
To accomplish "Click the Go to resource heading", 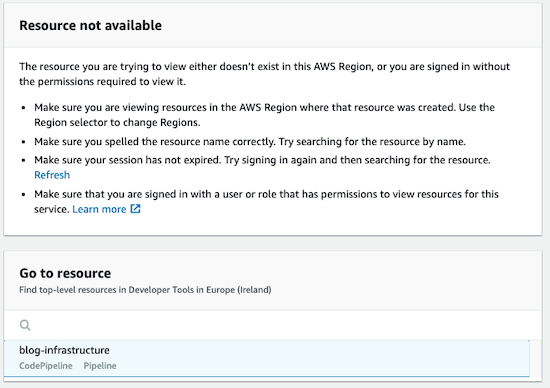I will click(x=65, y=273).
